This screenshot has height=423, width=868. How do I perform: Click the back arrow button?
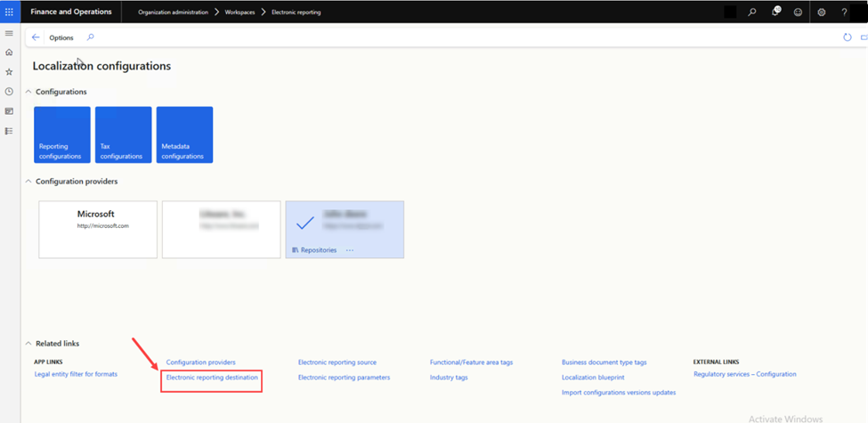click(x=36, y=37)
